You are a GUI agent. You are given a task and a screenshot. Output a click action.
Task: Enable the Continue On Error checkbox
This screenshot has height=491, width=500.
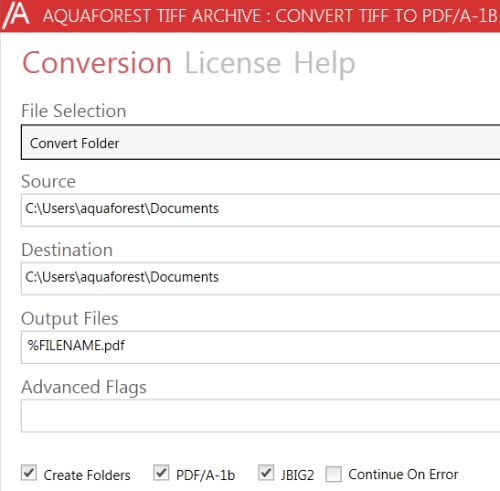click(334, 474)
